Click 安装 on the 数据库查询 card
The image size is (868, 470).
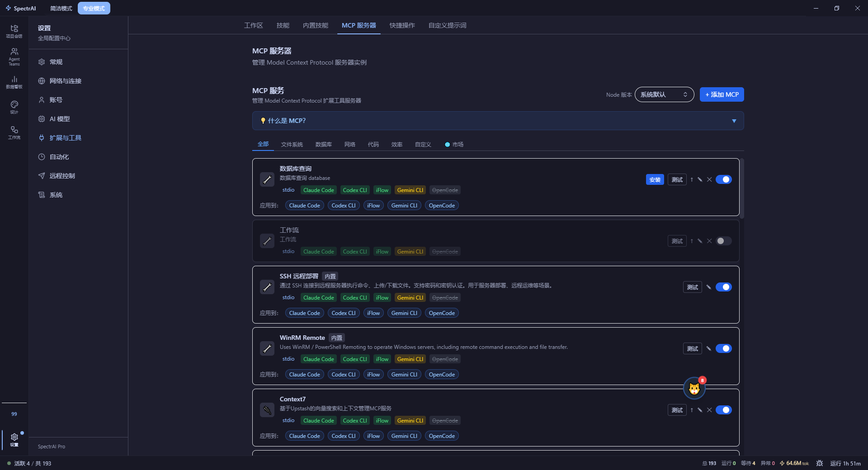(655, 180)
